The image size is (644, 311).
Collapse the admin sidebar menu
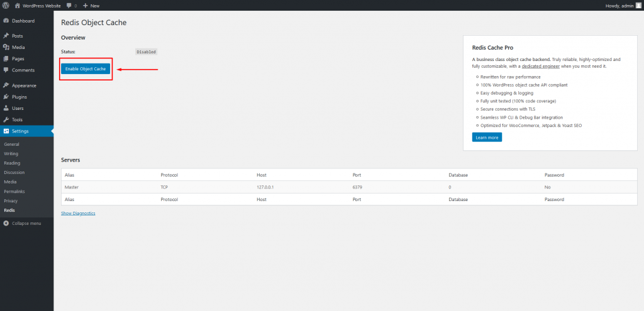pos(26,223)
